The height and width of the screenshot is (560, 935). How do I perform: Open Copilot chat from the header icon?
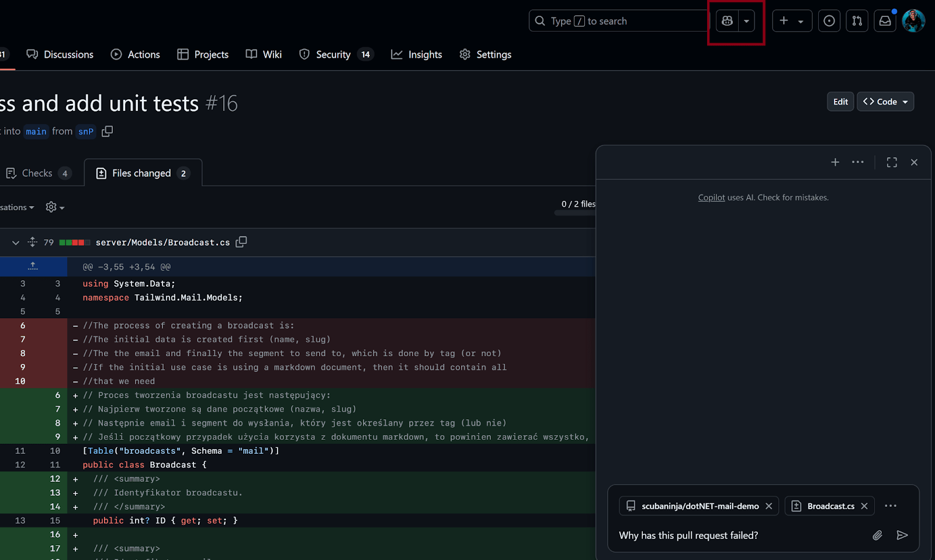tap(727, 20)
